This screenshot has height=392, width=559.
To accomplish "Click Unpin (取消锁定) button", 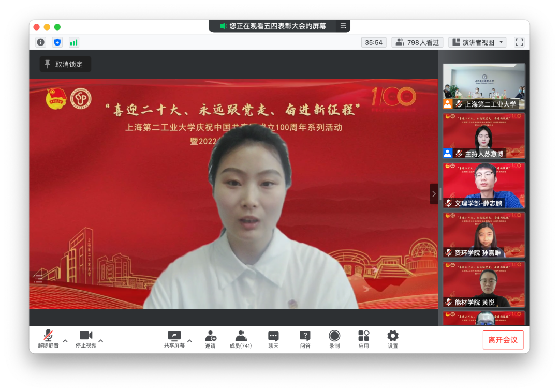I will 65,64.
